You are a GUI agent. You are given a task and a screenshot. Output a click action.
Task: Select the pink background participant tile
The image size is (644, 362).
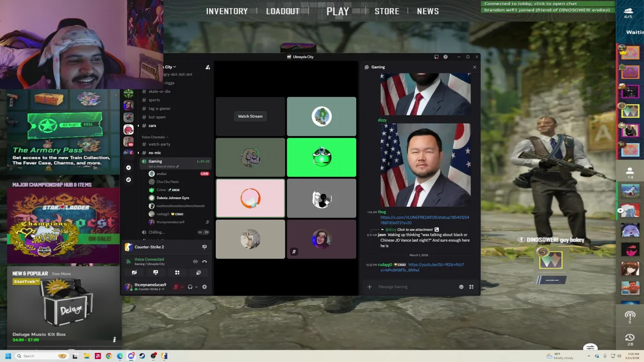click(250, 199)
